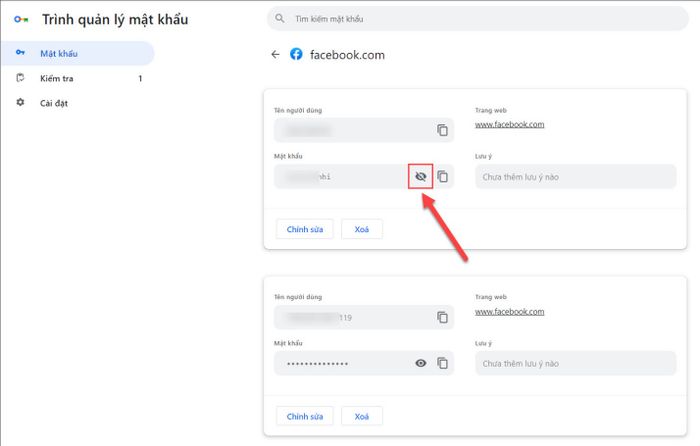Screen dimensions: 700x446
Task: Click the Kiểm tra count badge 1
Action: point(140,79)
